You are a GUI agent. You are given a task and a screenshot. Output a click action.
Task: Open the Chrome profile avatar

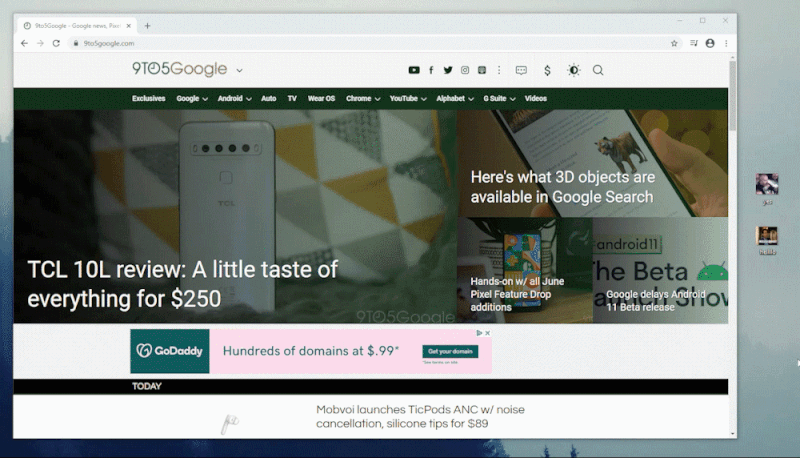point(710,43)
